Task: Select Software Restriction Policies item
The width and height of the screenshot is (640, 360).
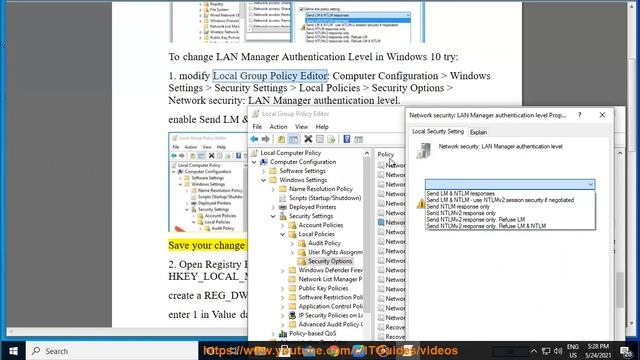Action: (330, 297)
